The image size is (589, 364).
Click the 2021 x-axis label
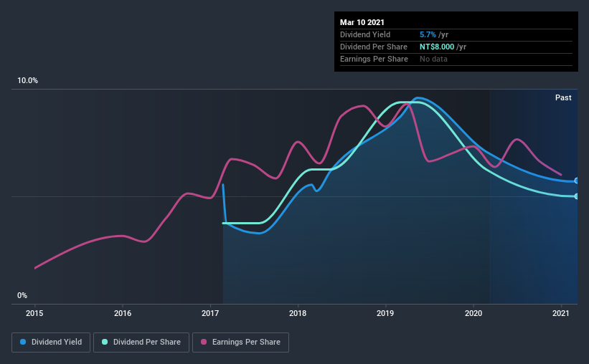point(561,313)
